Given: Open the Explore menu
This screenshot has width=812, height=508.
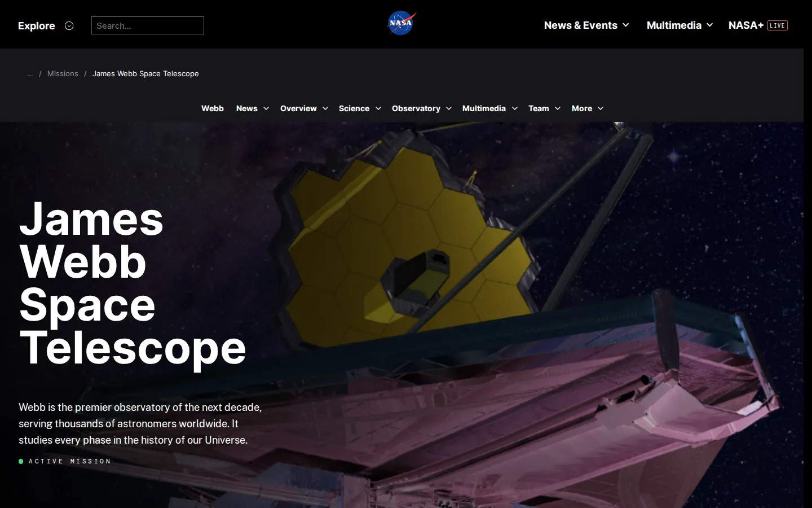Looking at the screenshot, I should pyautogui.click(x=37, y=25).
